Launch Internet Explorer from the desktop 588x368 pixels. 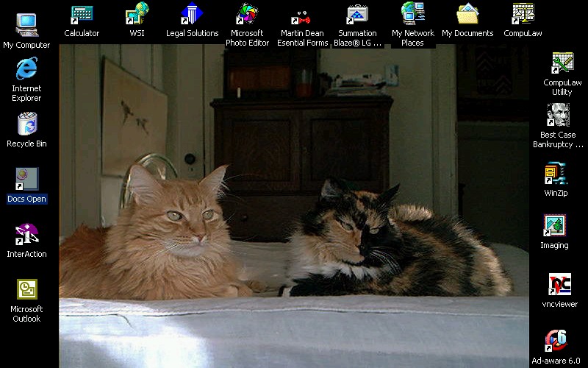(x=26, y=68)
